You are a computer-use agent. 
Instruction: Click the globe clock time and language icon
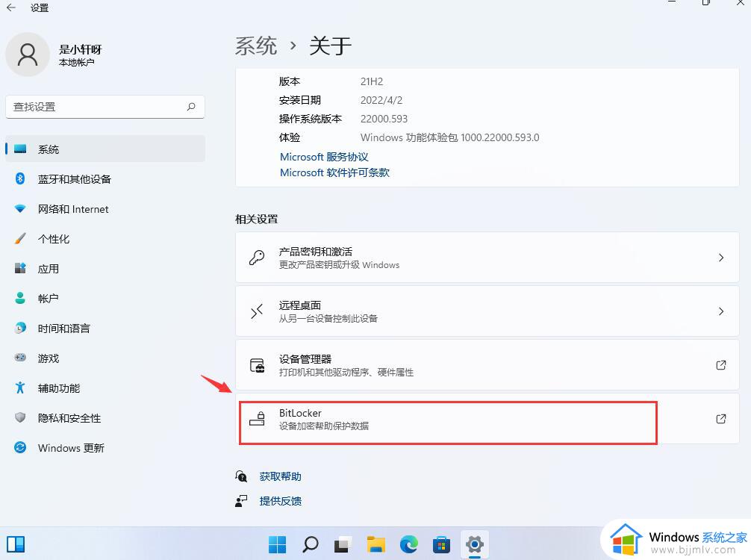click(20, 328)
